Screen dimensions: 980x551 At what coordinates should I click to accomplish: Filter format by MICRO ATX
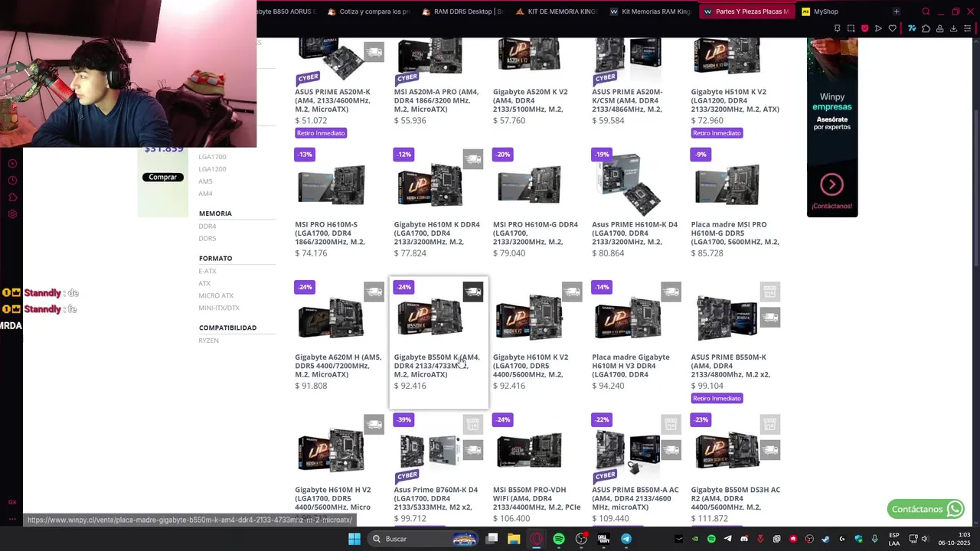[216, 295]
